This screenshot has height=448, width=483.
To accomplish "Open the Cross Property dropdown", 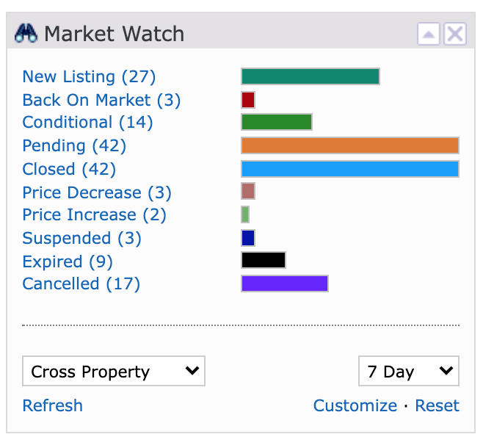I will pos(114,371).
